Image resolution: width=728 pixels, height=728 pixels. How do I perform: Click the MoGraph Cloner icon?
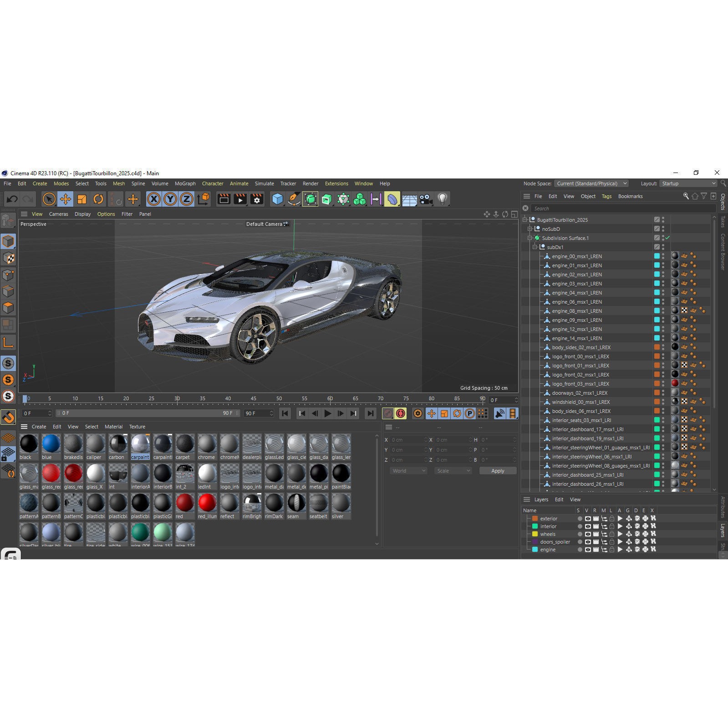pyautogui.click(x=360, y=199)
